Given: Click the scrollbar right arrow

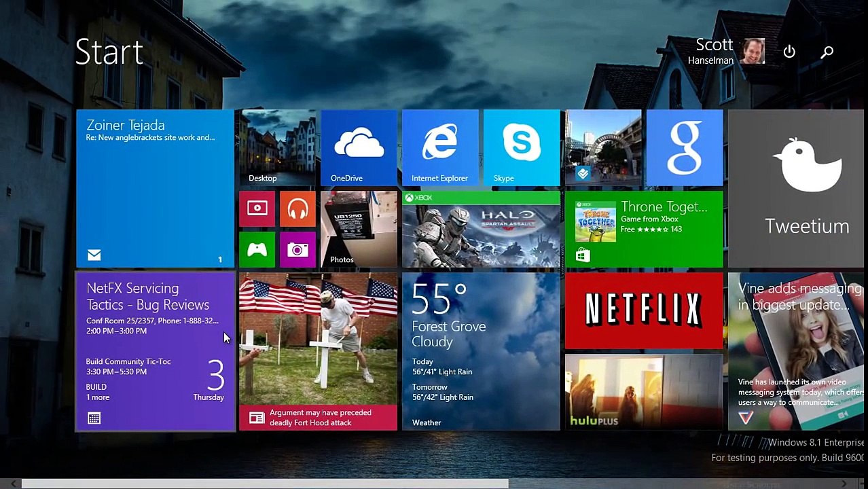Looking at the screenshot, I should tap(844, 484).
